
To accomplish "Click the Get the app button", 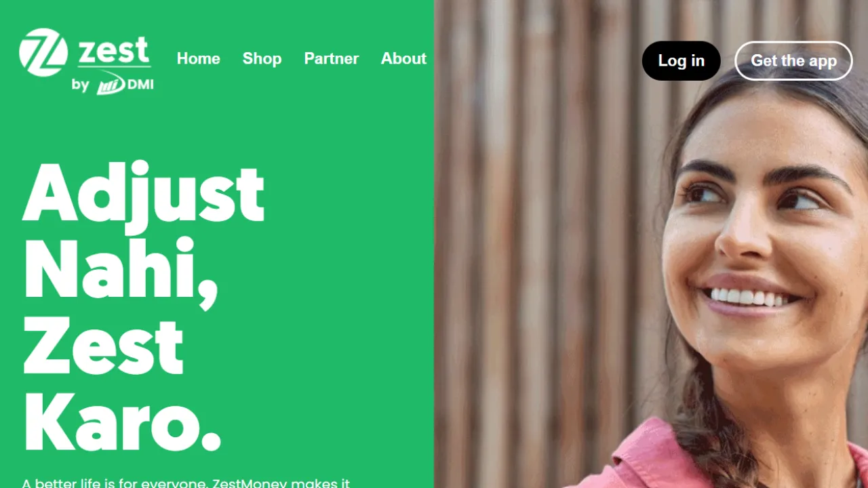I will [793, 61].
